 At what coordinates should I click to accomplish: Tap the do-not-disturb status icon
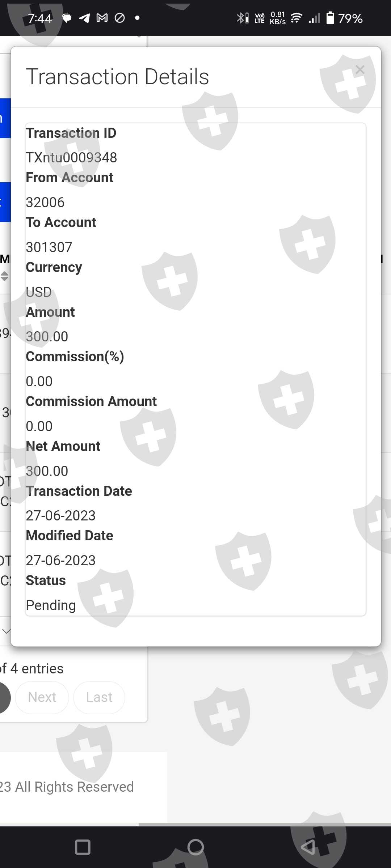coord(119,18)
